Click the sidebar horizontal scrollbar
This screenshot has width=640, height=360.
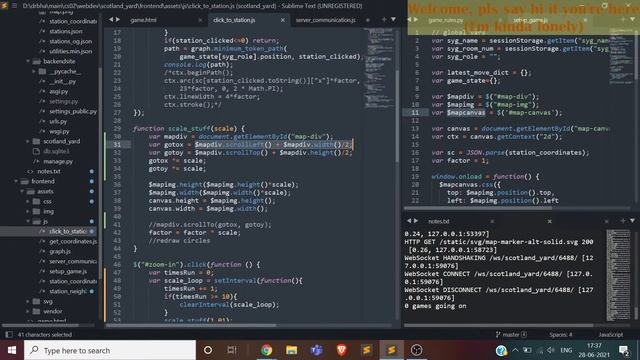point(40,325)
